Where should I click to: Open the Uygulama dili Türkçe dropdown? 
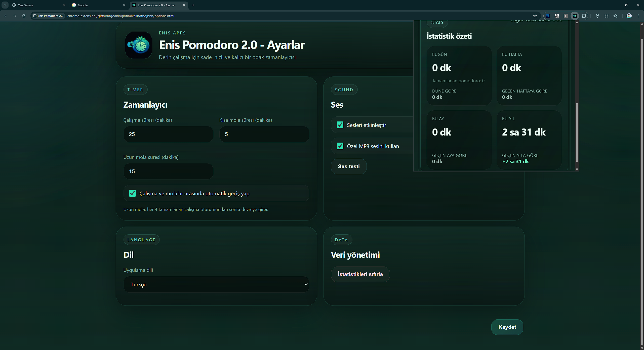(x=216, y=284)
